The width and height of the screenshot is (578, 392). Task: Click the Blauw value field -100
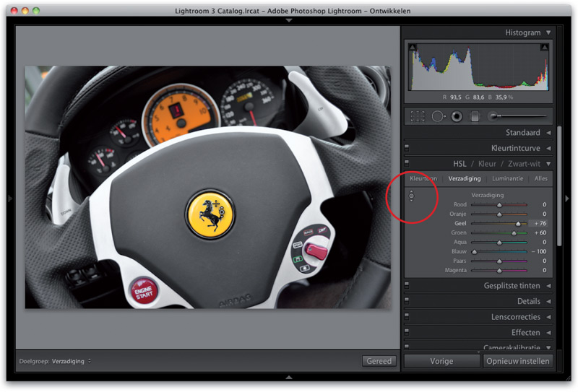539,252
